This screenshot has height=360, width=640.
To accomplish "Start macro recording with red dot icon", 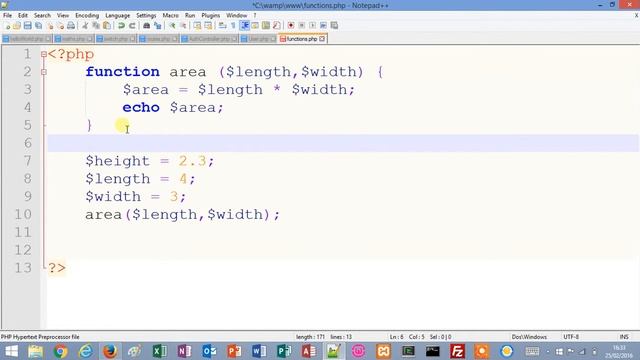I will click(x=291, y=26).
